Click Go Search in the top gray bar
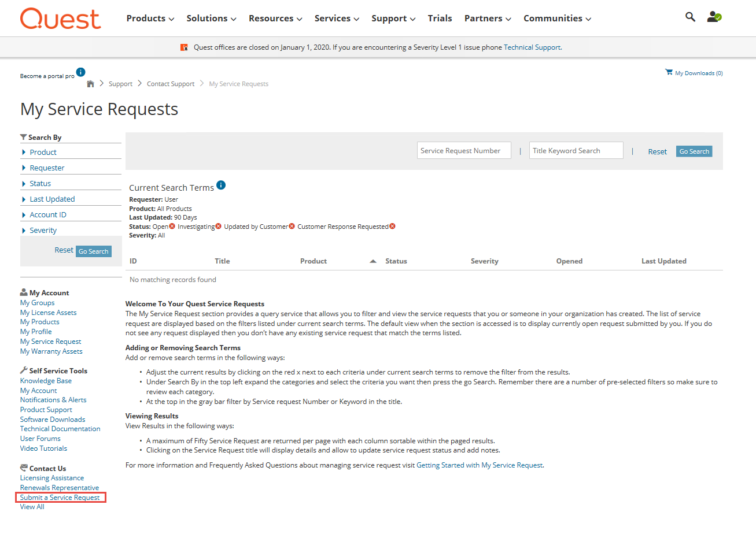756x534 pixels. [x=694, y=151]
